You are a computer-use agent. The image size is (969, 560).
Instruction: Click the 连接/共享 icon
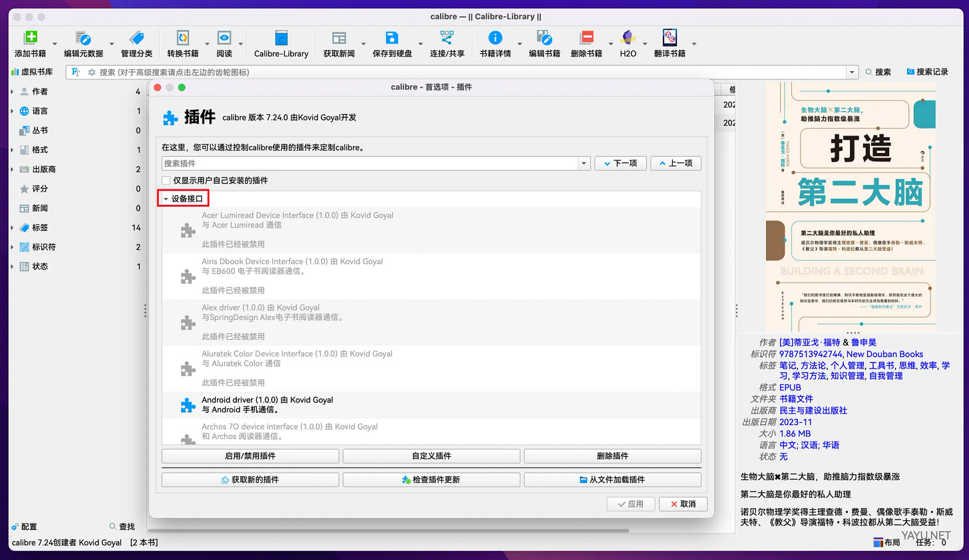(447, 38)
